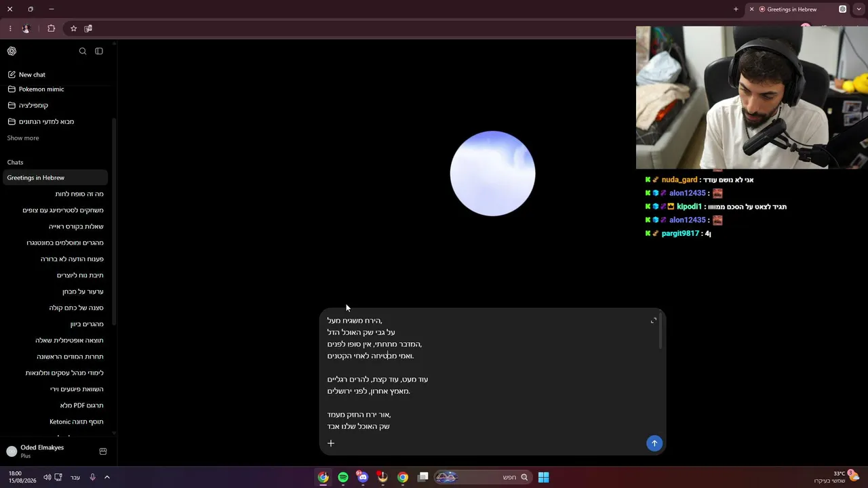868x488 pixels.
Task: Open Discord from the taskbar
Action: pyautogui.click(x=363, y=477)
